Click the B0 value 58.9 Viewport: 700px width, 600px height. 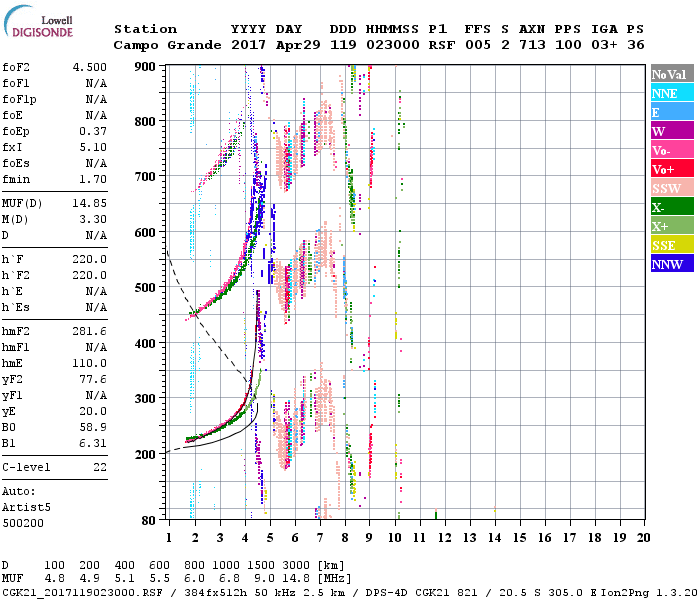[x=93, y=427]
